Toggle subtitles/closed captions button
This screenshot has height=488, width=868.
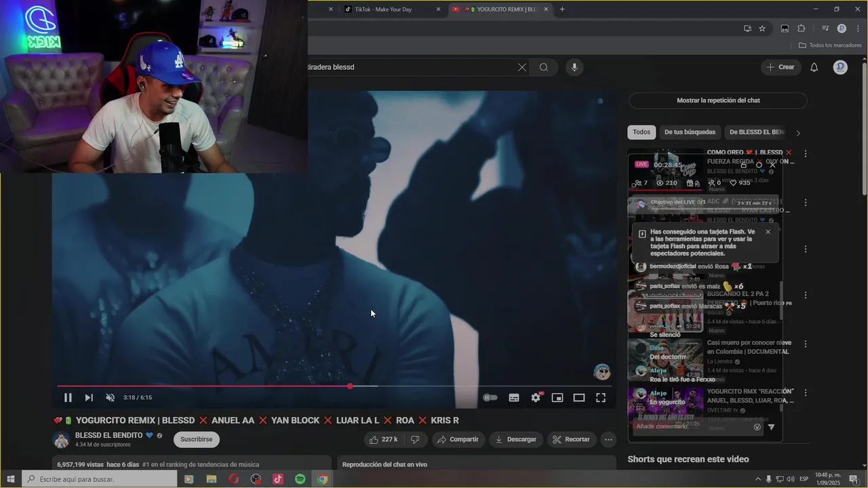(x=514, y=398)
